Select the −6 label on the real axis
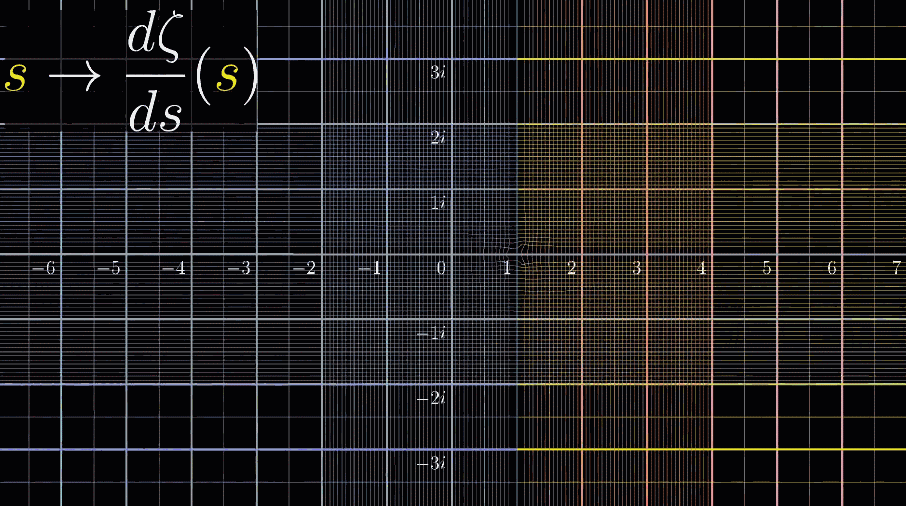Screen dimensions: 906x506 point(43,269)
